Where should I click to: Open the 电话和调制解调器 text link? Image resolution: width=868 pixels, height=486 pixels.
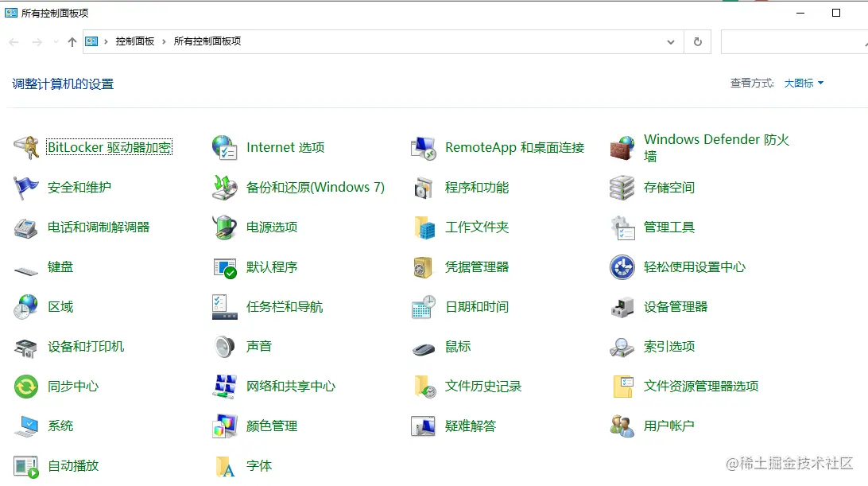pyautogui.click(x=99, y=227)
